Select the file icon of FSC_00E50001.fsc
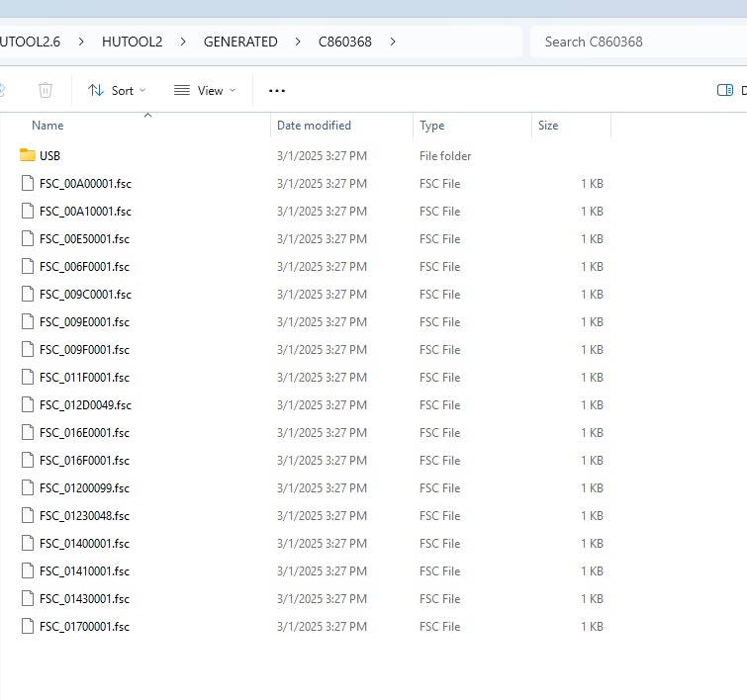The width and height of the screenshot is (747, 700). [x=28, y=238]
